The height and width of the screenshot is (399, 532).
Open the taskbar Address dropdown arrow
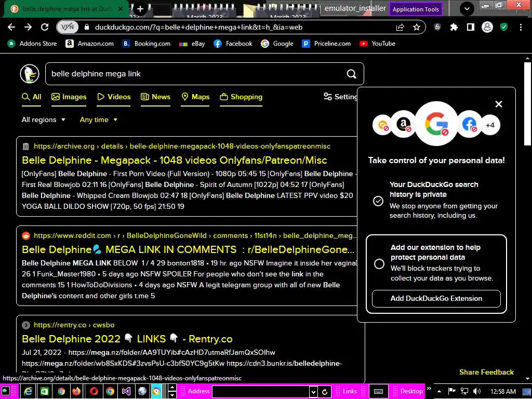pos(313,392)
